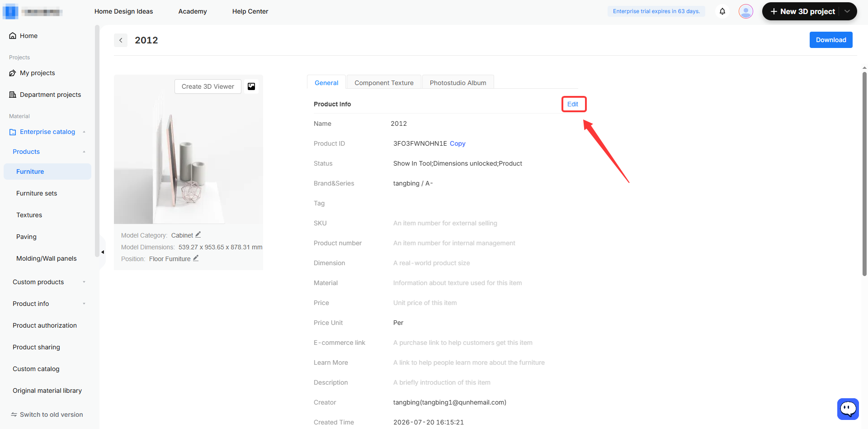The width and height of the screenshot is (868, 429).
Task: Open Product sharing
Action: pos(36,347)
